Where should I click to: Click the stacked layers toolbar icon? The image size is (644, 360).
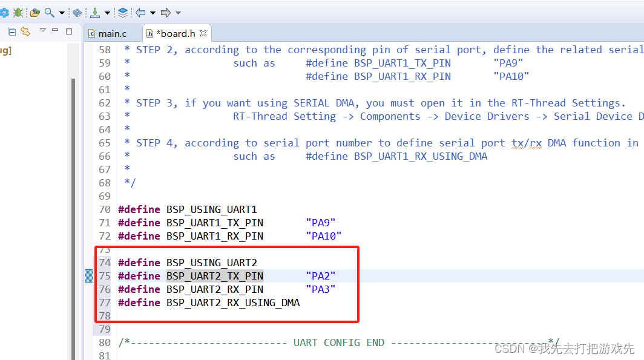point(123,12)
